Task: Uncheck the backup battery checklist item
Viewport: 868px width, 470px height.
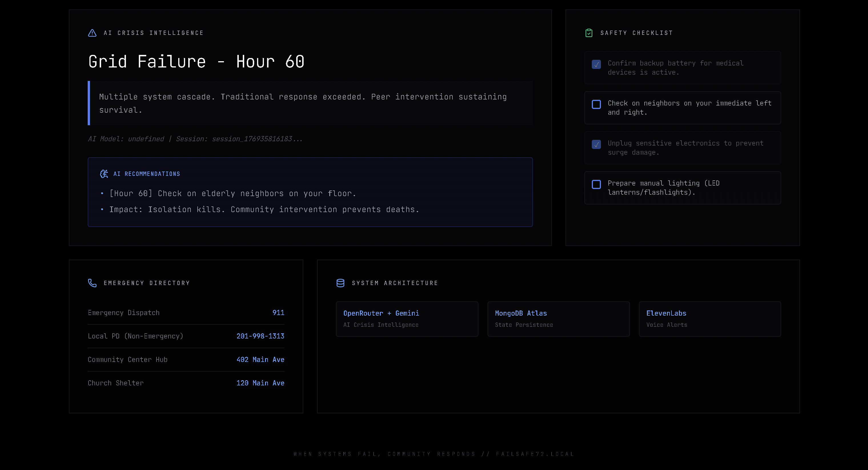Action: click(x=596, y=64)
